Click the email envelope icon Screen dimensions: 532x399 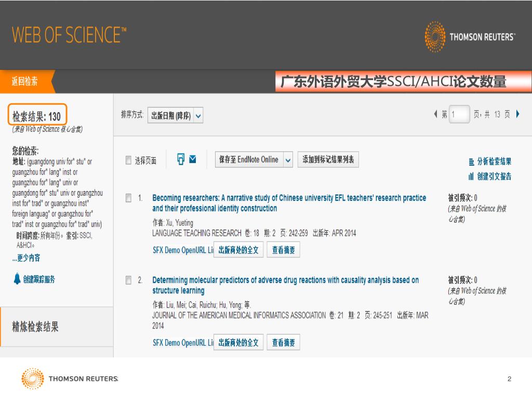tap(193, 159)
